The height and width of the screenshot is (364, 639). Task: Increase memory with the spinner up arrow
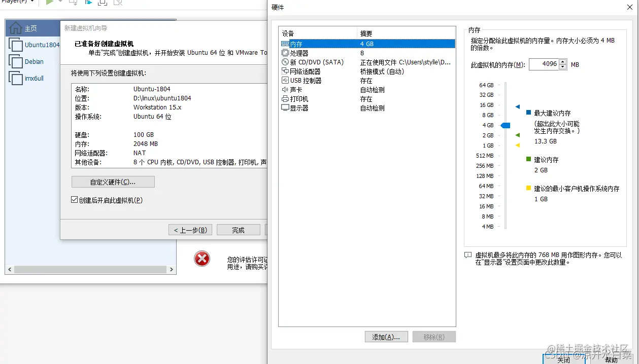(562, 62)
